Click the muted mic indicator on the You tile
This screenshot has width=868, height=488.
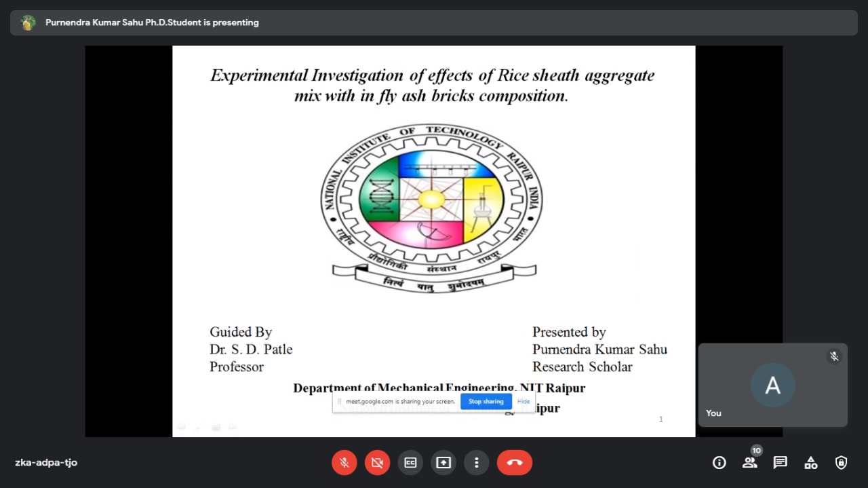coord(834,356)
